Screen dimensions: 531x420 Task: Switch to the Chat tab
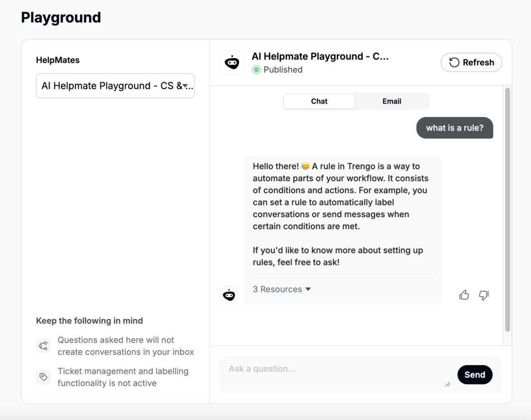point(319,101)
